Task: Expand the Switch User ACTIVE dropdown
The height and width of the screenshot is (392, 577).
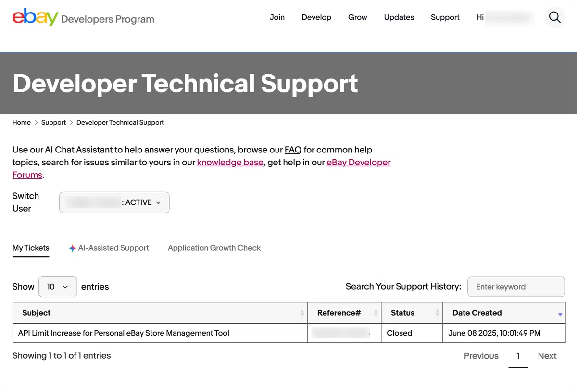Action: pyautogui.click(x=114, y=202)
